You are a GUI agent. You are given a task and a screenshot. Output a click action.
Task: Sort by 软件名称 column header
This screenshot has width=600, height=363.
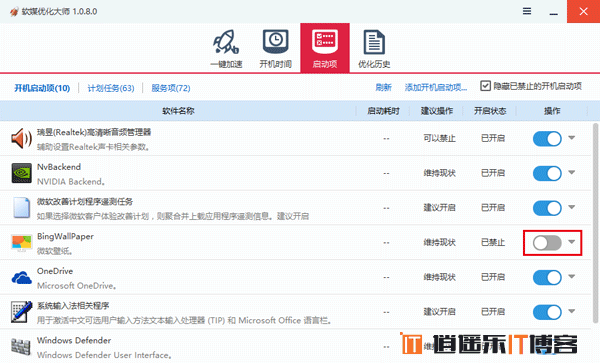click(178, 111)
